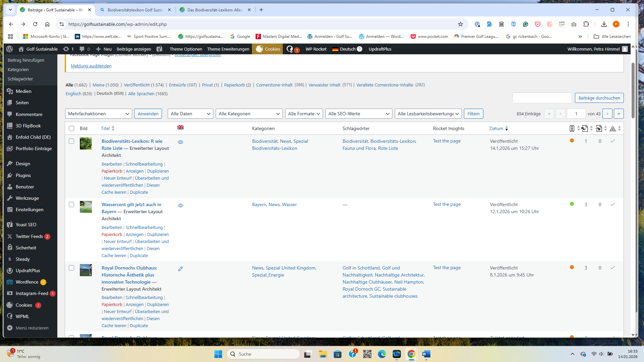Switch to the Biodiversitätslexikon browser tab
644x362 pixels.
tap(135, 10)
